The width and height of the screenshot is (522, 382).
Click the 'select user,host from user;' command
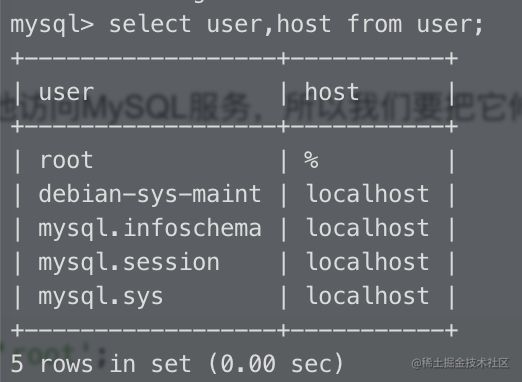296,25
